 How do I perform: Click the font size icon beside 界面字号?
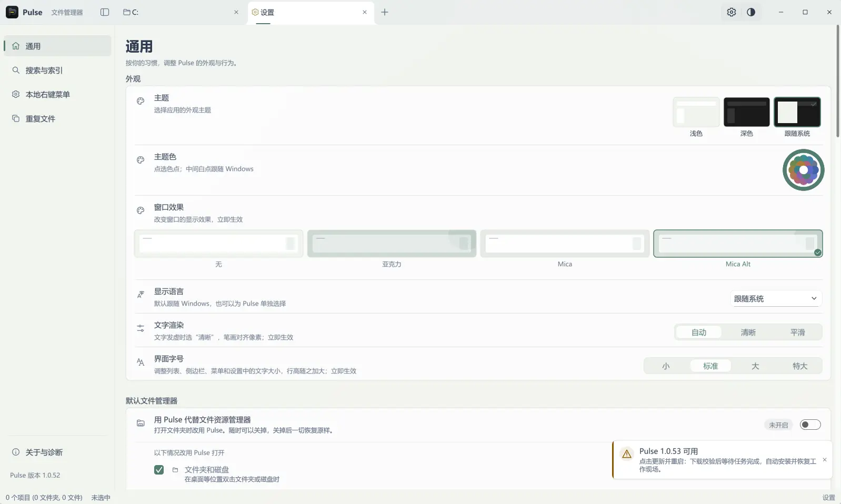coord(141,362)
